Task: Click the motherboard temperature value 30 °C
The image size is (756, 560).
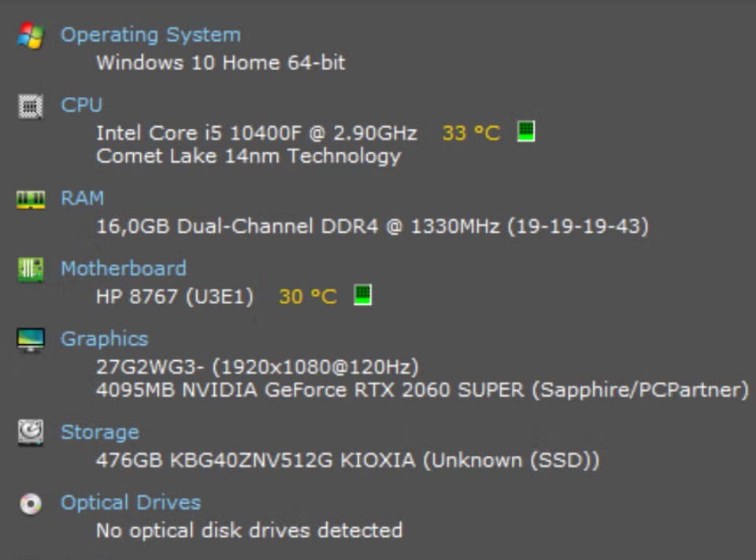Action: [x=307, y=297]
